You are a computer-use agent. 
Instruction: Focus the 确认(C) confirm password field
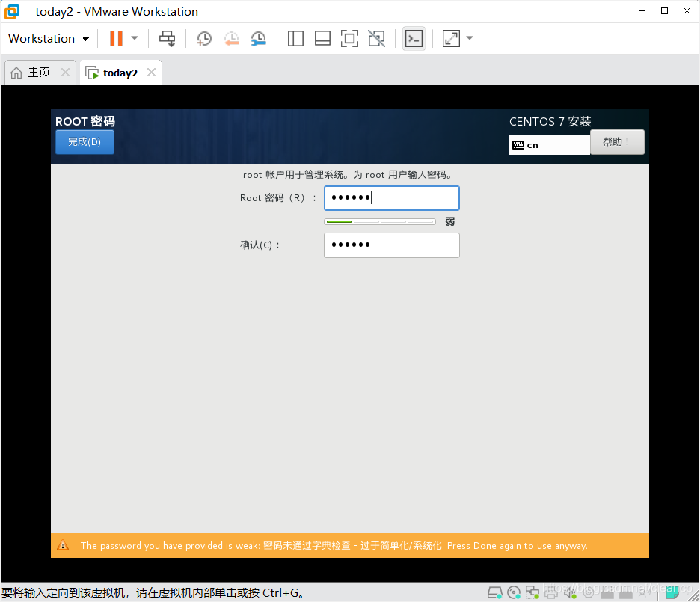(392, 245)
